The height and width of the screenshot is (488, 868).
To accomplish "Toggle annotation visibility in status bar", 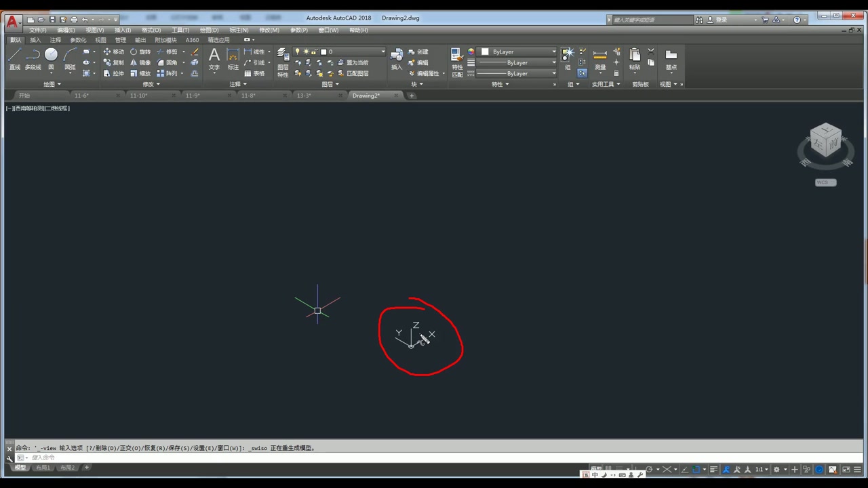I will click(726, 469).
